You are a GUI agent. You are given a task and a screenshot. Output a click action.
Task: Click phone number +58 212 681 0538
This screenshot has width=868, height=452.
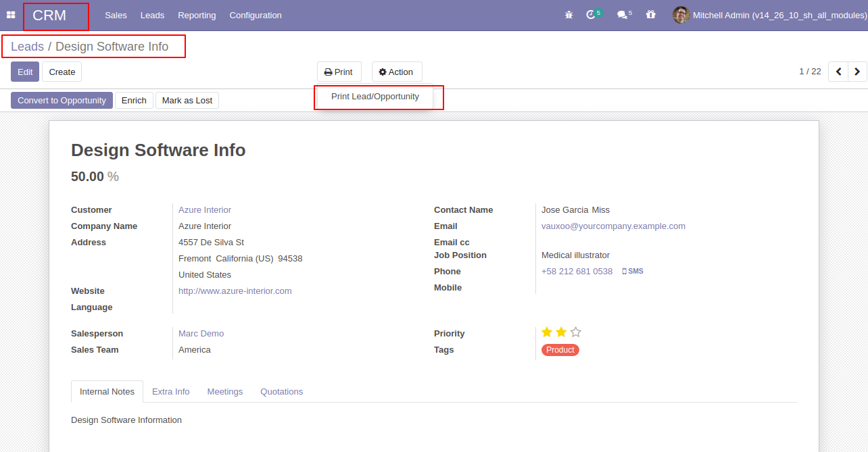(577, 272)
